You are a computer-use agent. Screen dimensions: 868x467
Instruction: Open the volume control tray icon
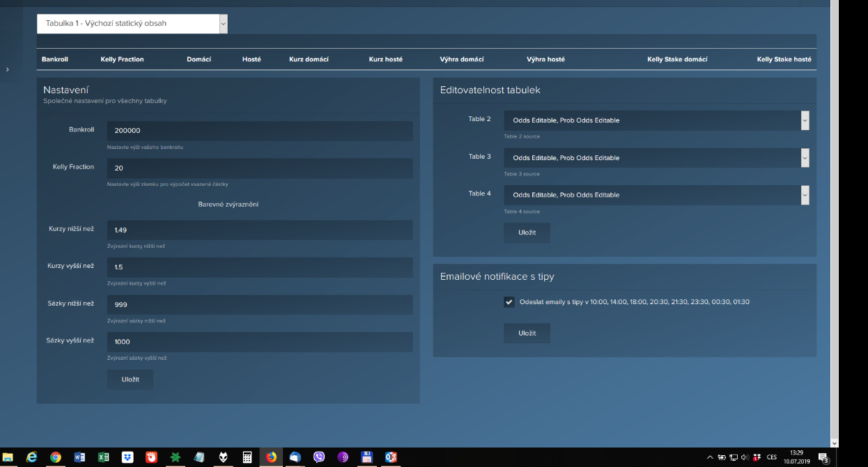[x=745, y=457]
